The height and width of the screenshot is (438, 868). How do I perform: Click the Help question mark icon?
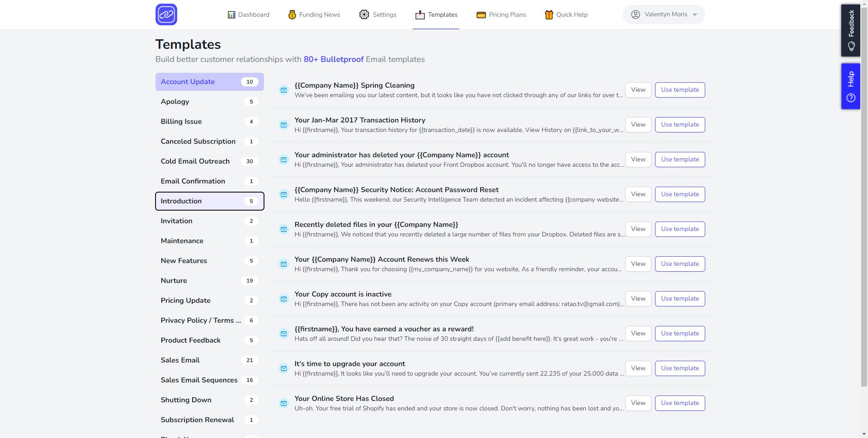point(851,98)
